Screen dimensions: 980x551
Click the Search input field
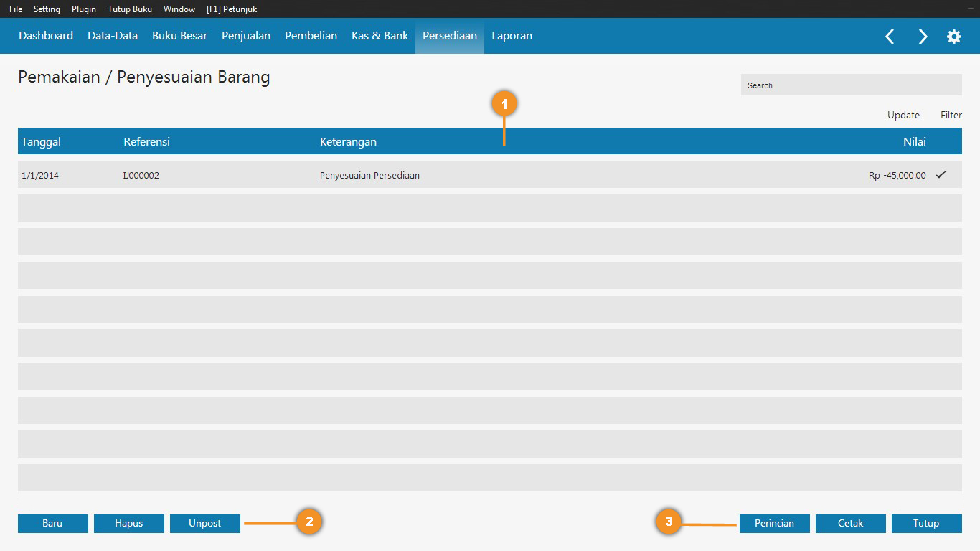click(852, 85)
